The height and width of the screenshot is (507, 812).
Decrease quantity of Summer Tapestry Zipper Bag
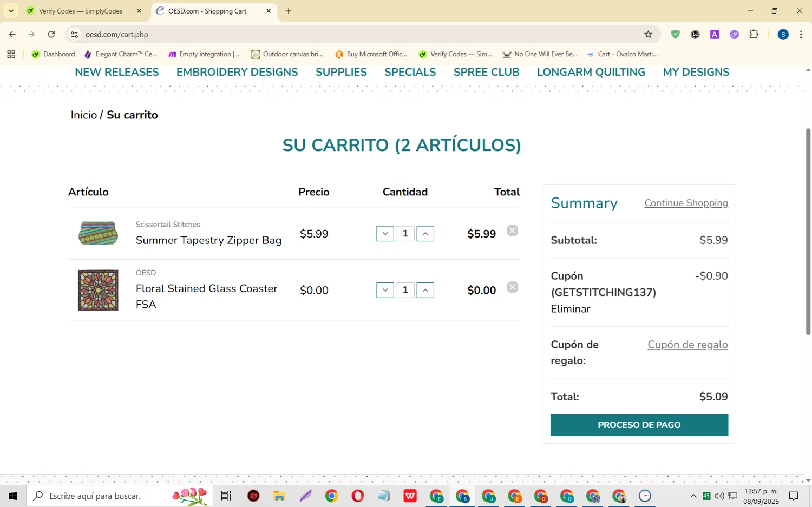(385, 234)
